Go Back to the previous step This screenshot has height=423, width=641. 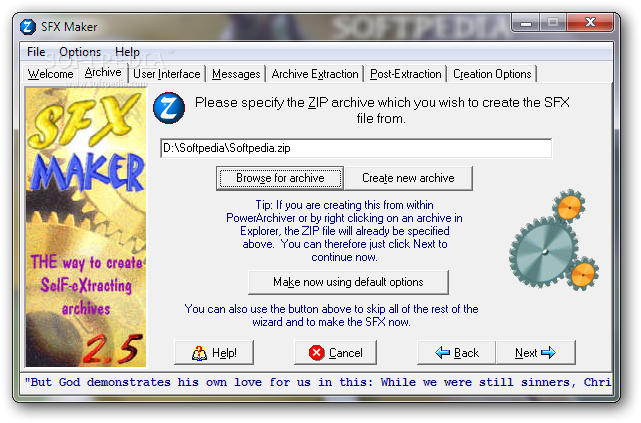tap(457, 353)
